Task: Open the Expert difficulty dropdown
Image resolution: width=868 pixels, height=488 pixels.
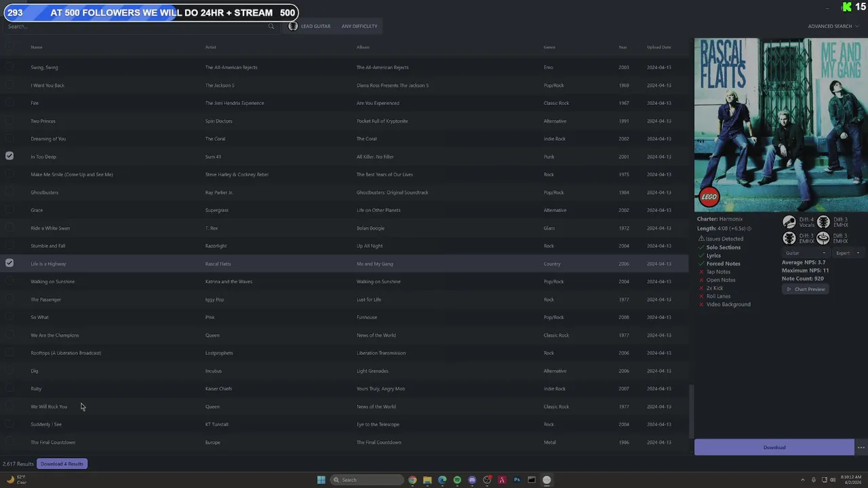Action: pyautogui.click(x=848, y=253)
